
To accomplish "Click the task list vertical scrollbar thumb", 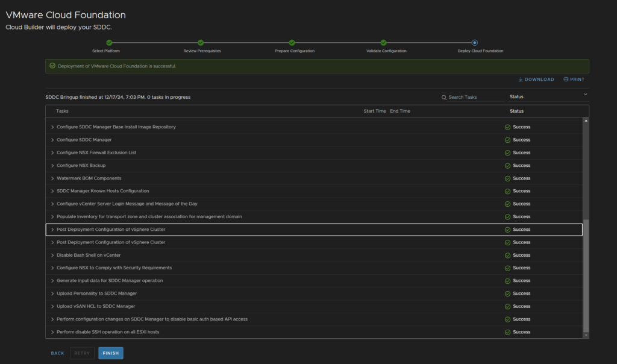I will 586,275.
